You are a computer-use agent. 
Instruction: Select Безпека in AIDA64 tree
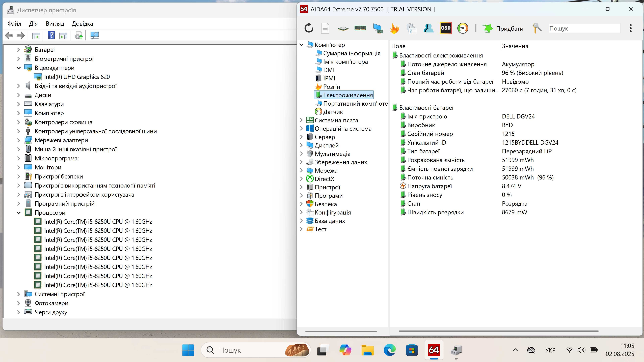(326, 204)
